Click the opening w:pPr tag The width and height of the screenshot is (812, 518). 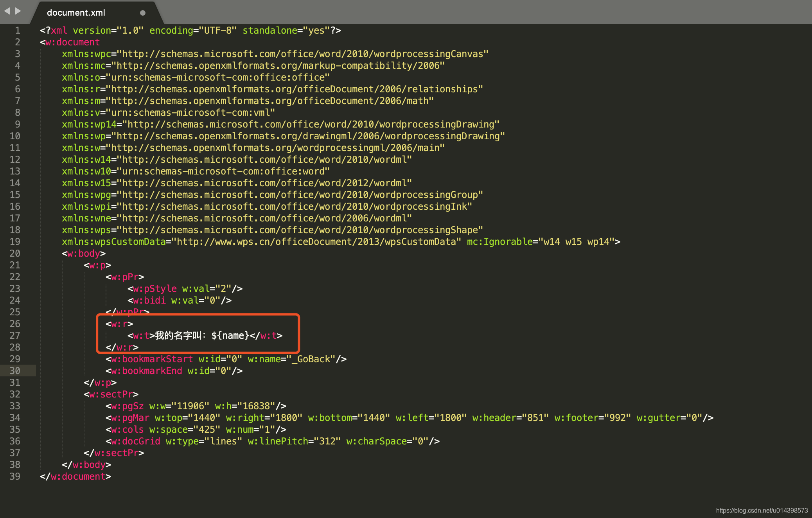(125, 277)
